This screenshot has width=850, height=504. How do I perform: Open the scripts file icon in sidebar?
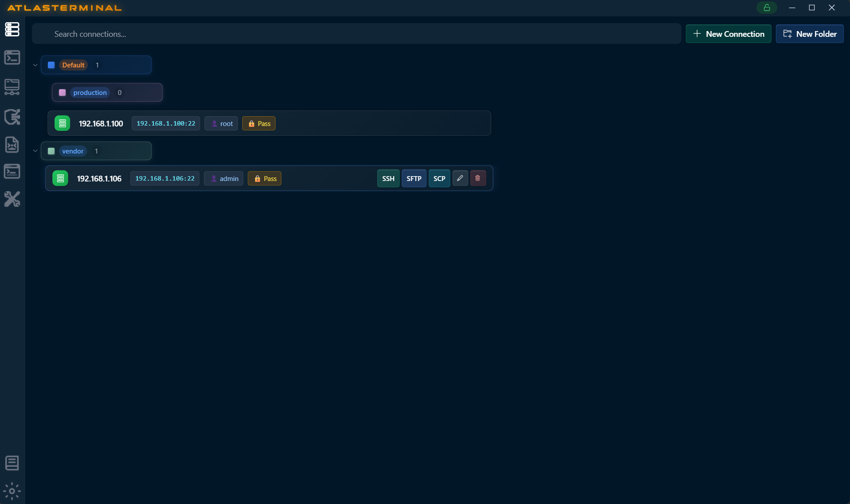[12, 145]
